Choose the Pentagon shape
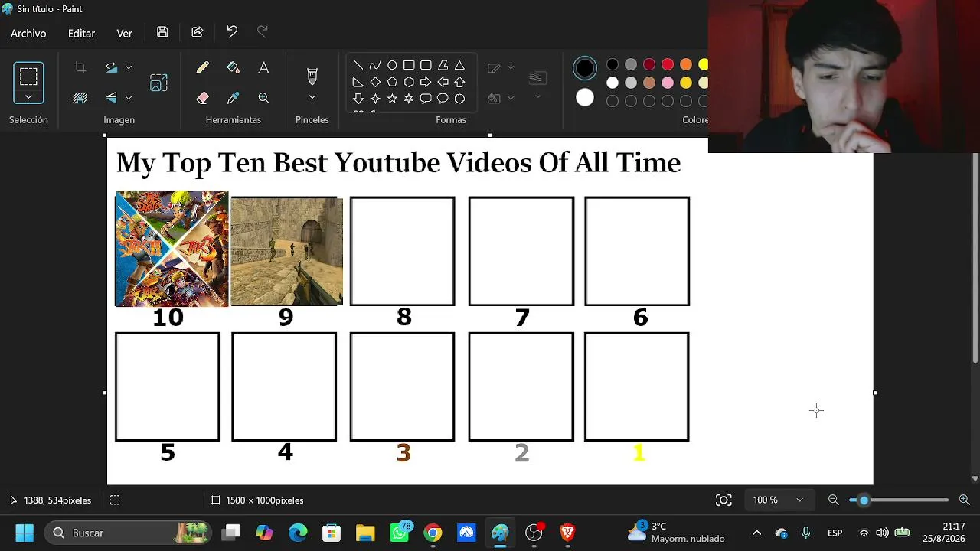Viewport: 980px width, 551px height. coord(392,82)
